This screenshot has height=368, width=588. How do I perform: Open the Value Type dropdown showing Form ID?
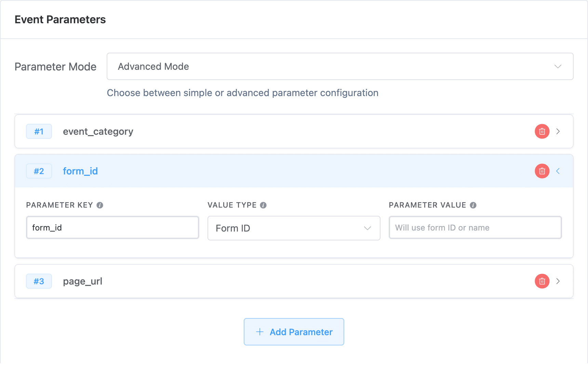point(294,228)
